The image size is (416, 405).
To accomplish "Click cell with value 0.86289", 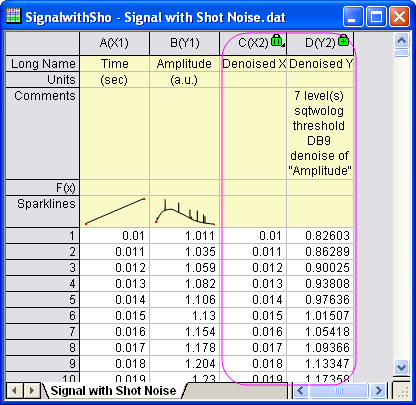I will tap(320, 252).
